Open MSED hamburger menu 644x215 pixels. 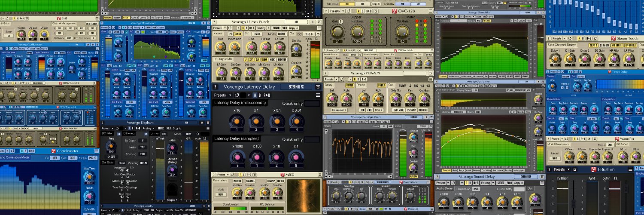click(320, 175)
